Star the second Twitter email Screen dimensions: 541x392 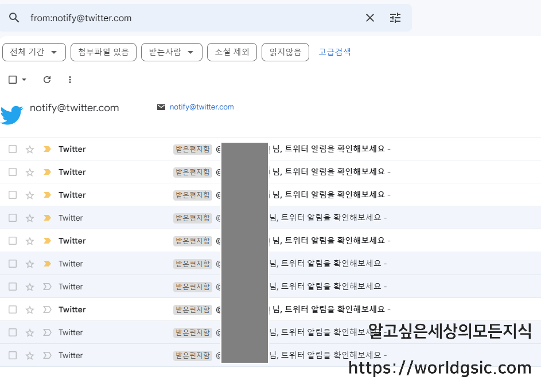30,172
